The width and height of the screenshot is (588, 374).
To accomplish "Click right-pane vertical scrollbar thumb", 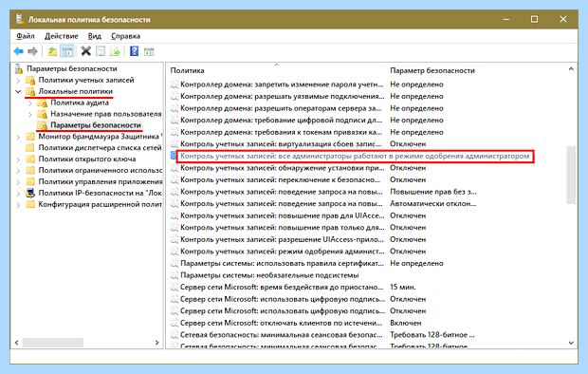I will click(571, 175).
